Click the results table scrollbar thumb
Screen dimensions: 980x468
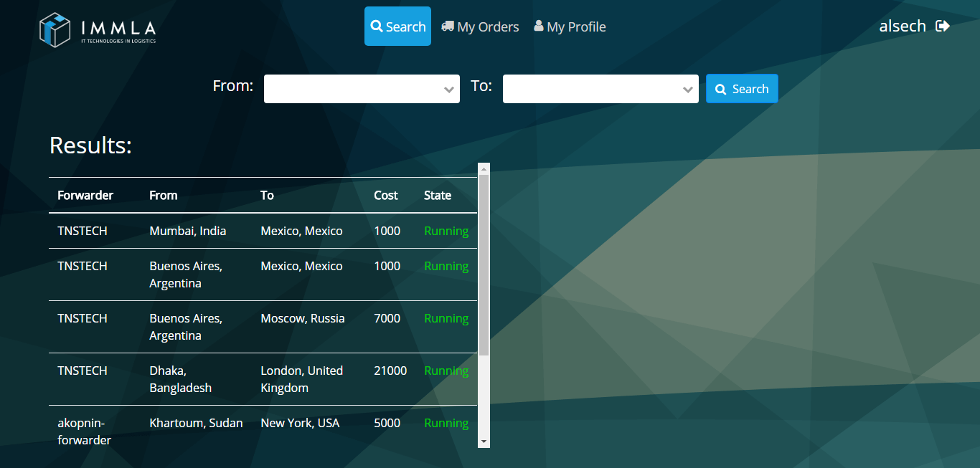pos(484,265)
